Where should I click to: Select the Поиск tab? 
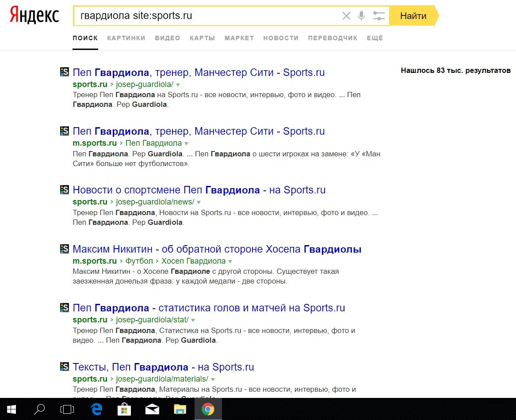(x=85, y=38)
